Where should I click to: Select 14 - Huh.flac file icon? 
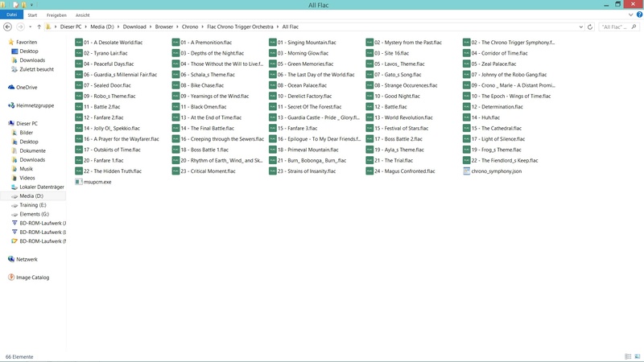467,117
